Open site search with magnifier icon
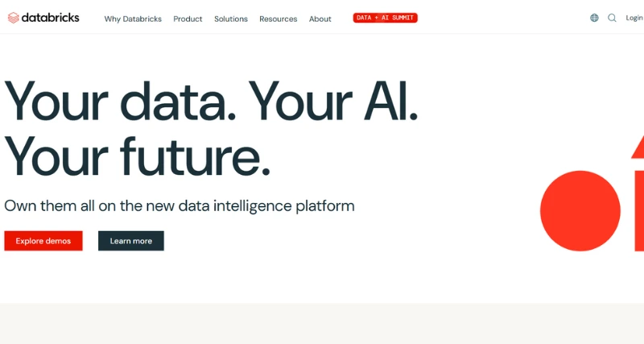The width and height of the screenshot is (644, 344). pyautogui.click(x=612, y=18)
